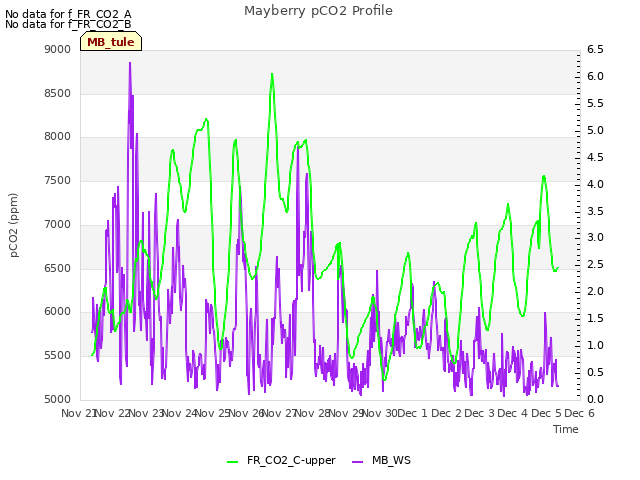Click the 3.5 right-axis tick label
The width and height of the screenshot is (640, 480).
point(595,211)
